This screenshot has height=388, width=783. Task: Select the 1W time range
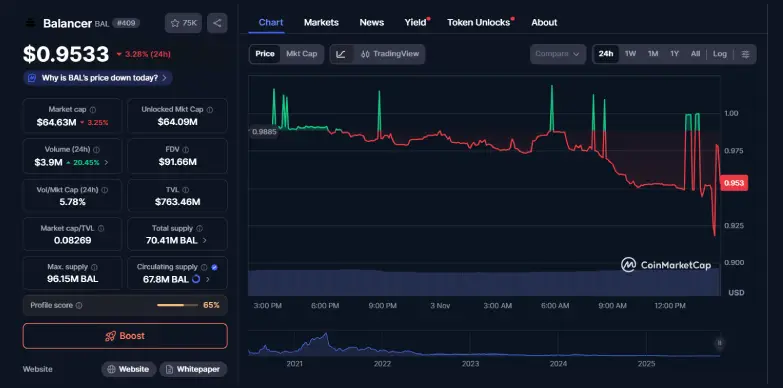coord(630,54)
